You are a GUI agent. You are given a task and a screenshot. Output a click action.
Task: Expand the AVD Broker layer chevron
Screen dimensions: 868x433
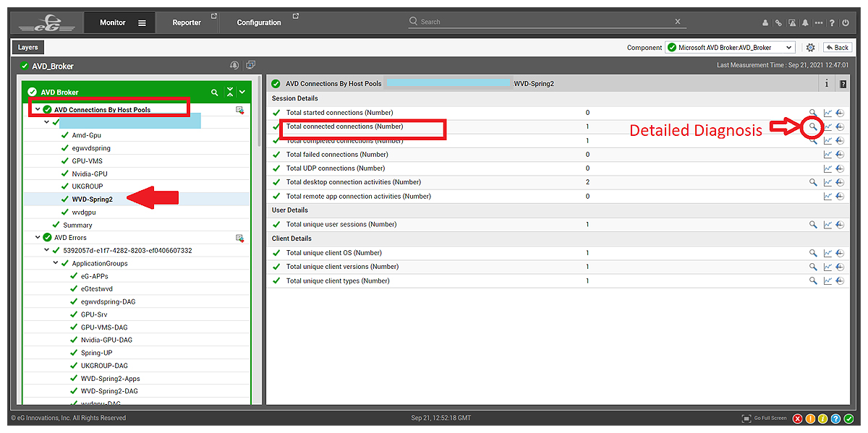pyautogui.click(x=242, y=93)
